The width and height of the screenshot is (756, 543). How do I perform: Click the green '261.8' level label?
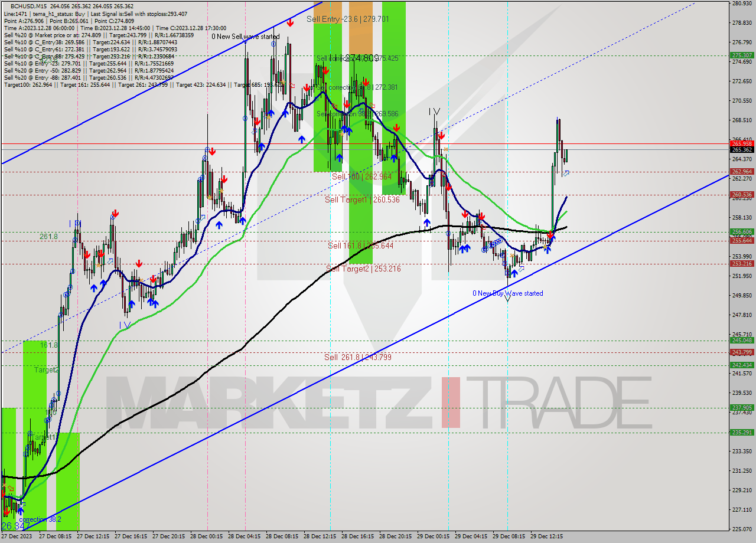(x=49, y=237)
